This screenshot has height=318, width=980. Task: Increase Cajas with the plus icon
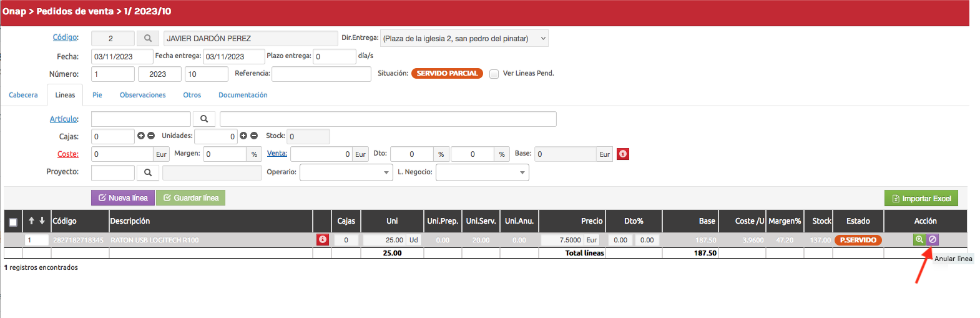141,136
